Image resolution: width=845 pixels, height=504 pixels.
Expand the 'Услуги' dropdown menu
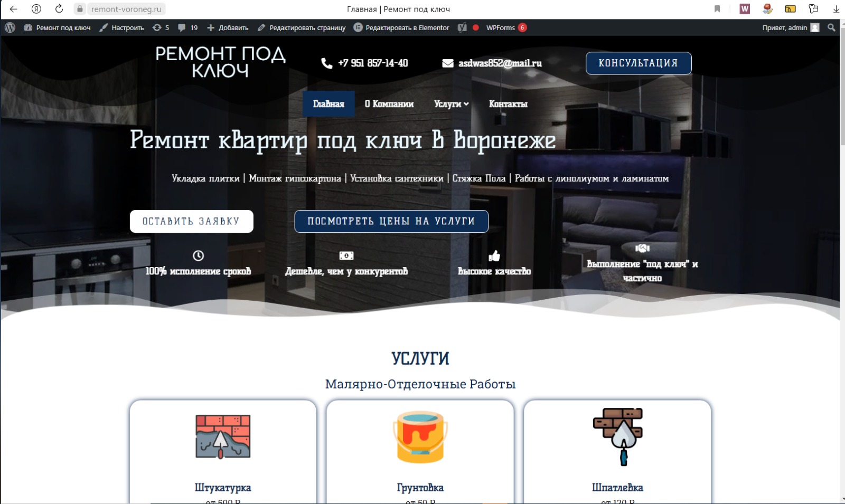coord(452,104)
